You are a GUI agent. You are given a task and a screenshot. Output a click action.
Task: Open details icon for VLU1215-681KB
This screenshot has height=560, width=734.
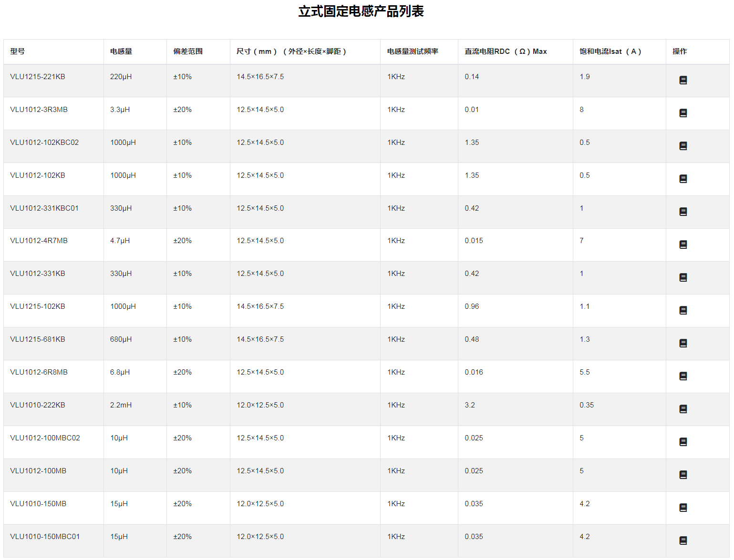(x=683, y=343)
